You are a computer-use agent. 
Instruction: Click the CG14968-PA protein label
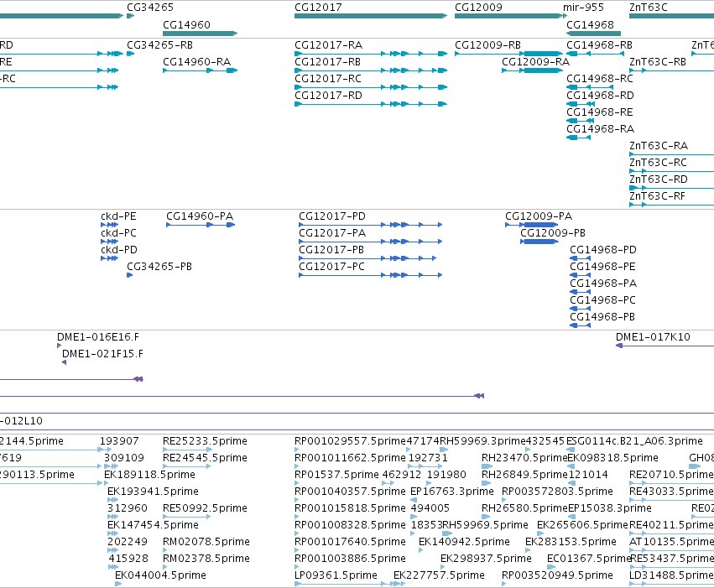(603, 284)
